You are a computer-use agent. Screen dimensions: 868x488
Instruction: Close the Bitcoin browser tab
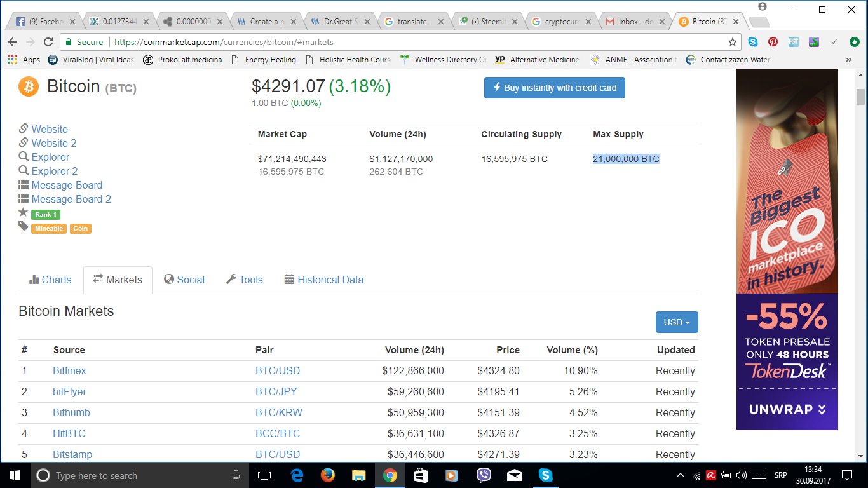(x=737, y=22)
